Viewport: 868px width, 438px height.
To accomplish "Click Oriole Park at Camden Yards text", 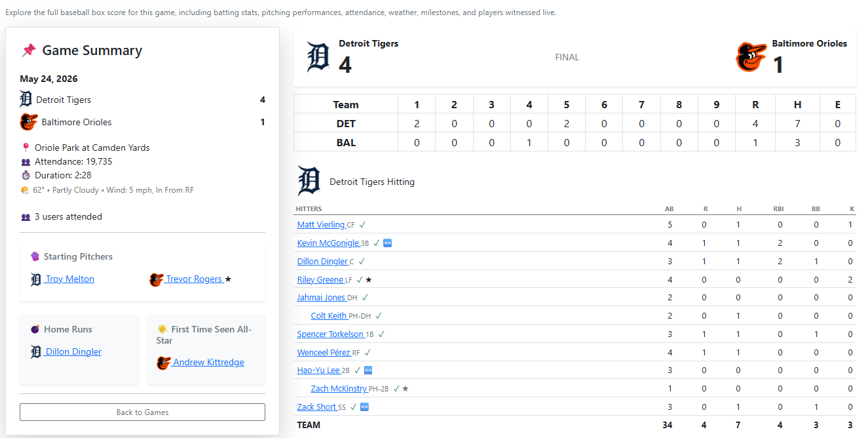I will pos(92,148).
